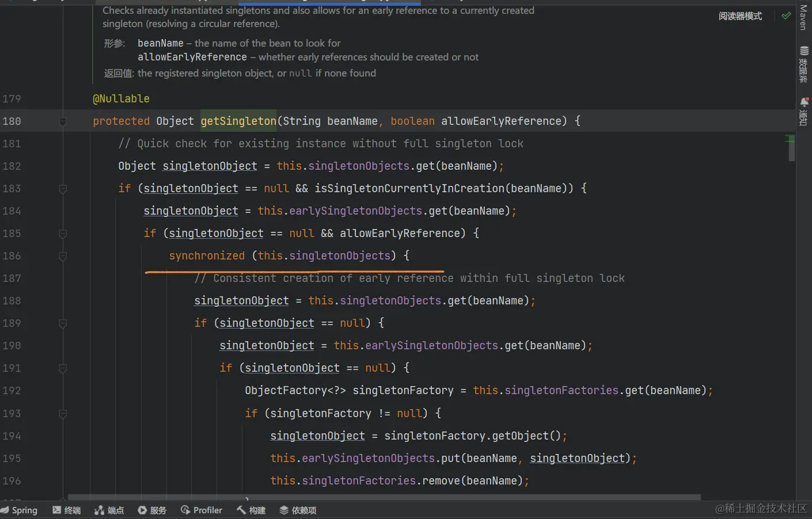Click line number 188 in the gutter
The height and width of the screenshot is (519, 812).
[12, 301]
